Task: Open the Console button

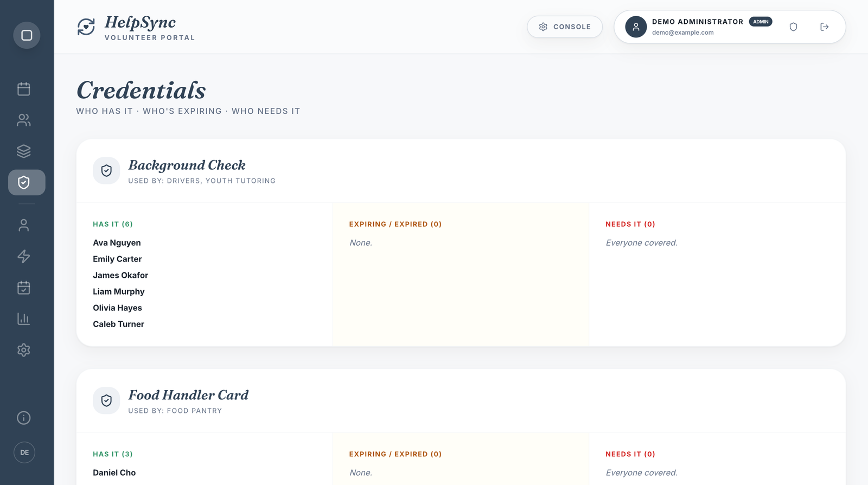Action: pos(565,27)
